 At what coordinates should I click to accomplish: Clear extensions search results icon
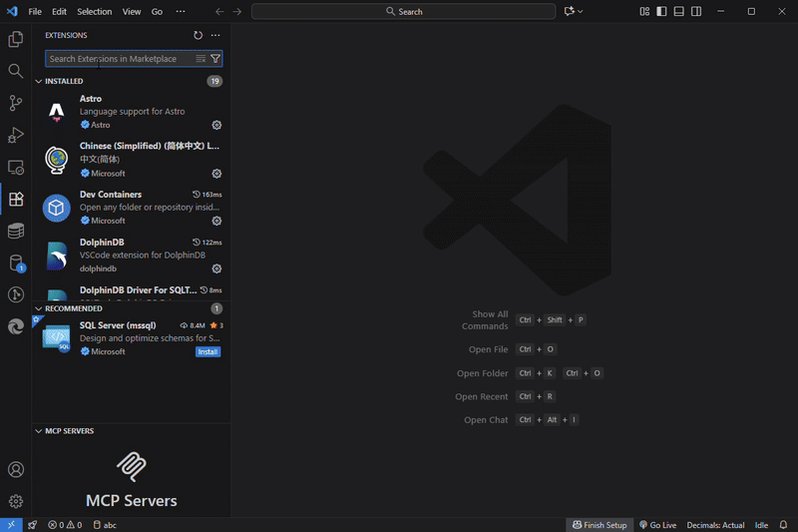[201, 59]
